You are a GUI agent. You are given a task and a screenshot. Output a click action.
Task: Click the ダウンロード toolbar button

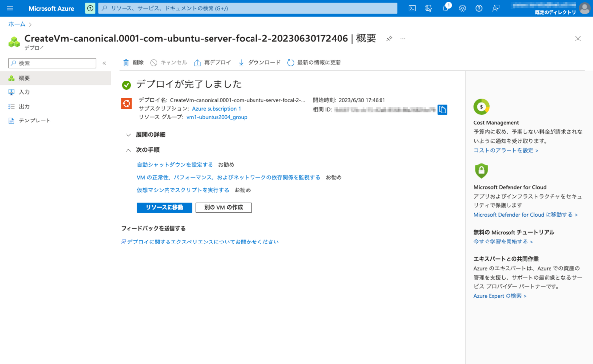pyautogui.click(x=259, y=63)
